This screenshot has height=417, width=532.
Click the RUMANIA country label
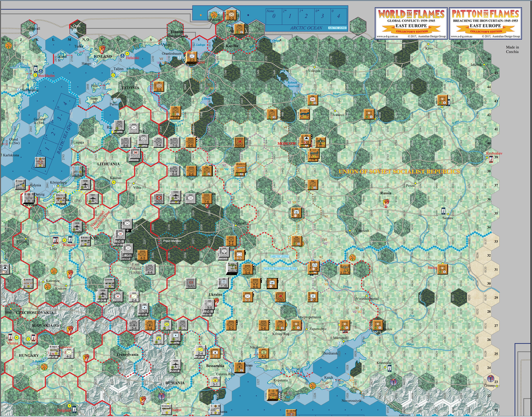(x=175, y=382)
